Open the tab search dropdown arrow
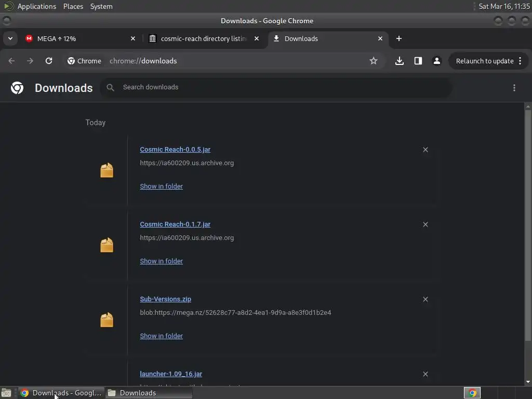This screenshot has height=399, width=532. pyautogui.click(x=10, y=38)
